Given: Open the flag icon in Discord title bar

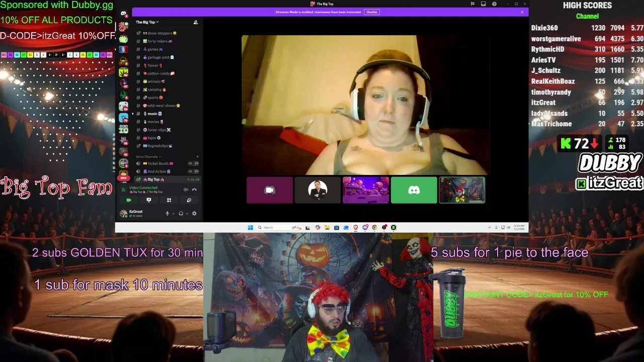Looking at the screenshot, I should tap(472, 4).
